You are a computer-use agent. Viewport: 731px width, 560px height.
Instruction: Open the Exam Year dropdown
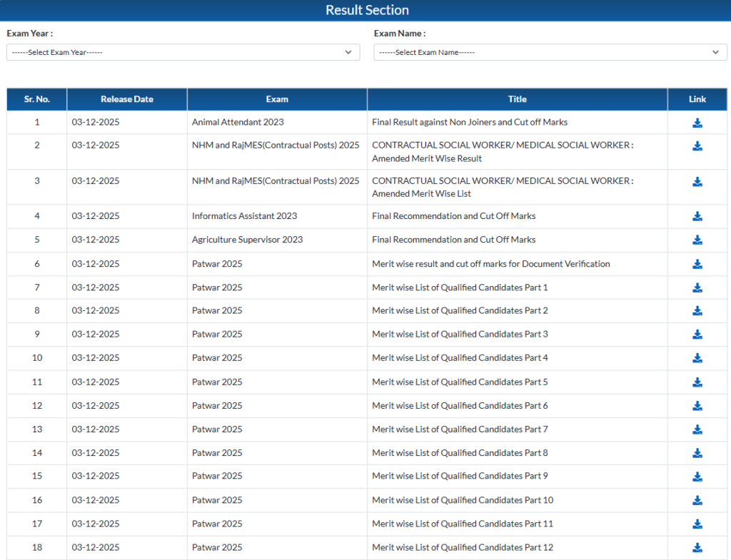[x=183, y=52]
